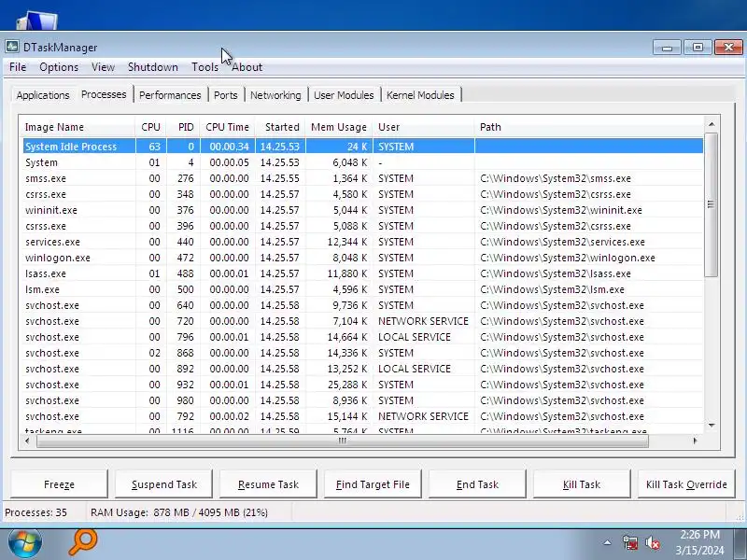Switch to the Ports tab
The width and height of the screenshot is (747, 560).
click(226, 95)
